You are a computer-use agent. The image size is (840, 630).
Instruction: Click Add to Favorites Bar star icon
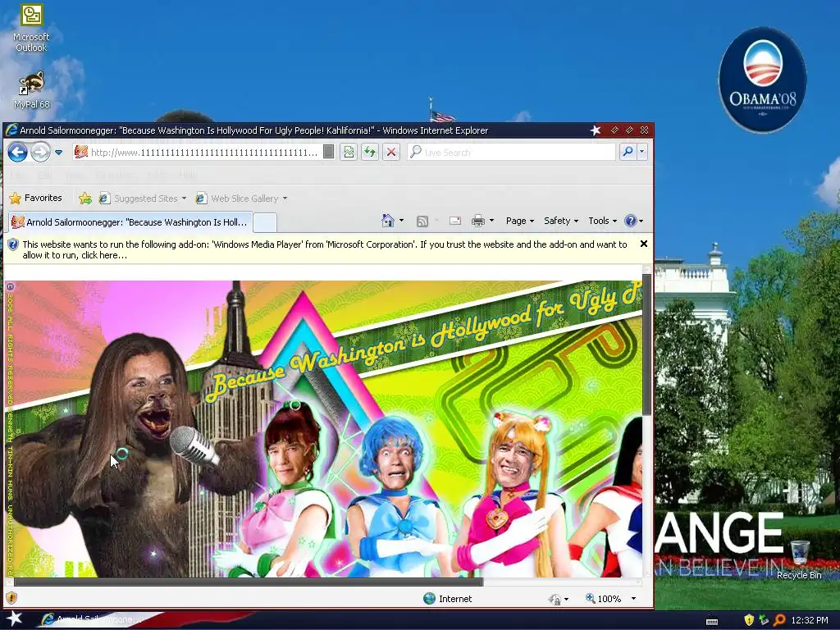click(x=85, y=199)
